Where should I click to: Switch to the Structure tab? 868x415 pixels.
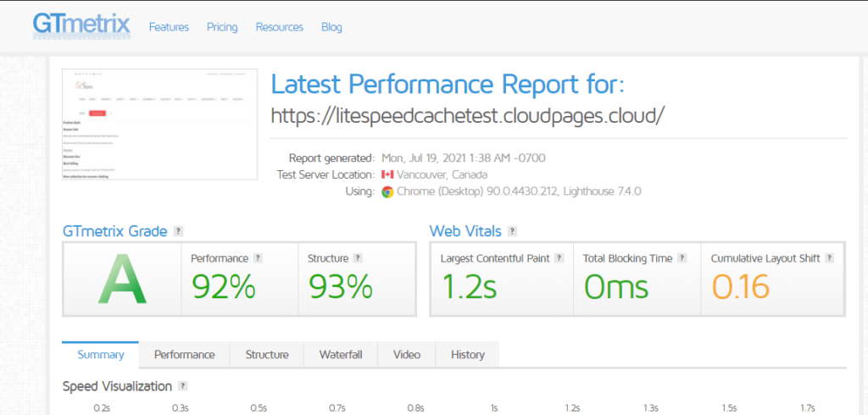(267, 355)
